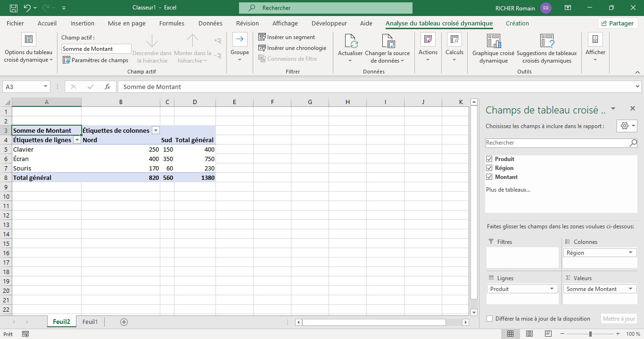Viewport: 644px width, 339px height.
Task: Click the Undo arrow icon
Action: 27,8
